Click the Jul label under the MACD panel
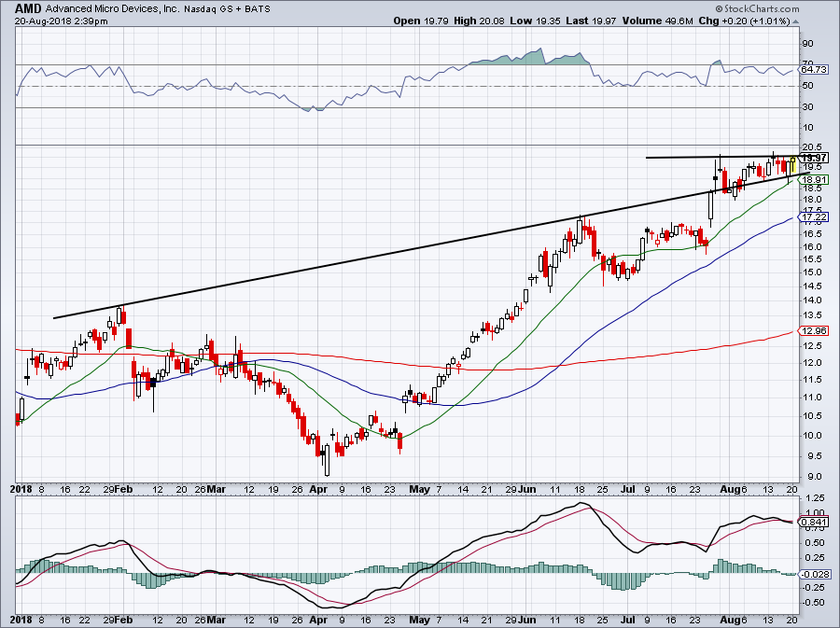Image resolution: width=840 pixels, height=628 pixels. point(628,620)
